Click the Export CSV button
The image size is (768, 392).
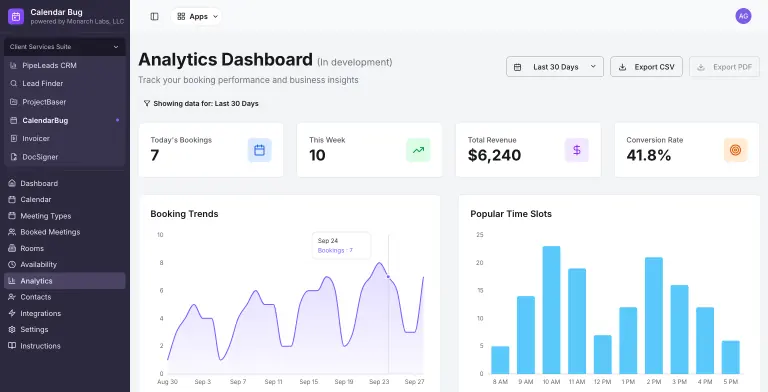(646, 67)
